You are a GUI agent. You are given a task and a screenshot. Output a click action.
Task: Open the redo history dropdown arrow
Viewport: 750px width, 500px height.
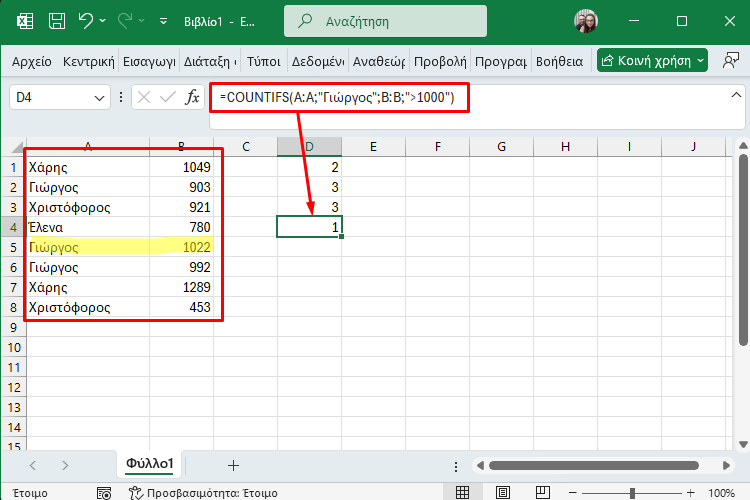pos(142,21)
